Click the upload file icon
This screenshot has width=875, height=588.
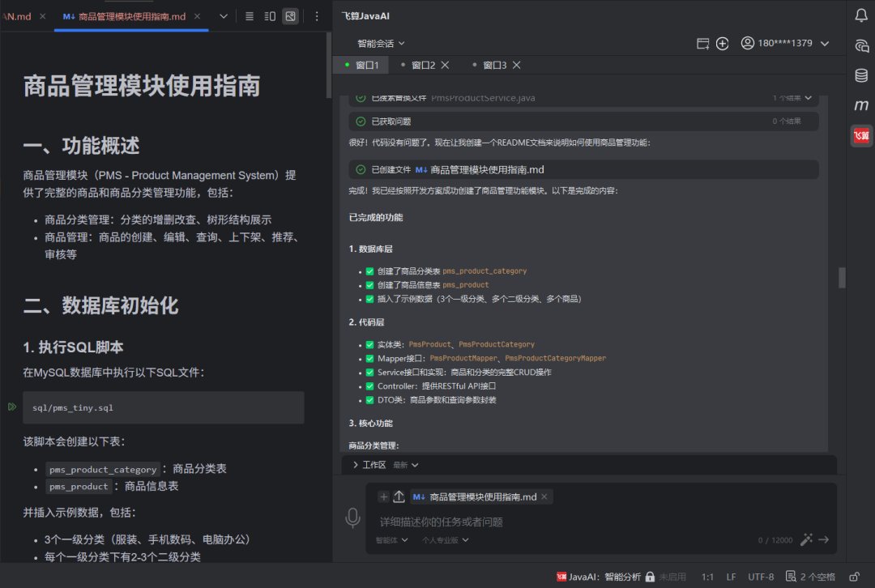(399, 496)
